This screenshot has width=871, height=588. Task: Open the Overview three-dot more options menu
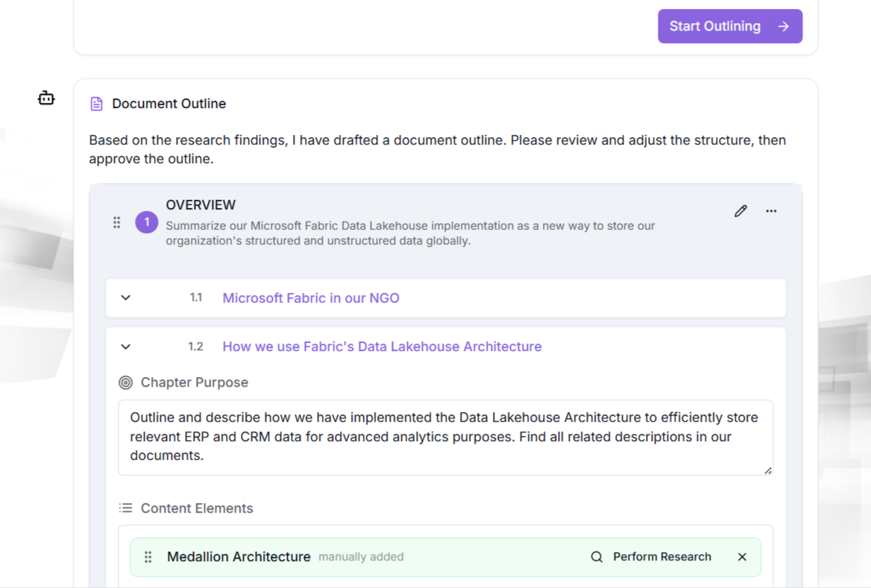[x=771, y=211]
